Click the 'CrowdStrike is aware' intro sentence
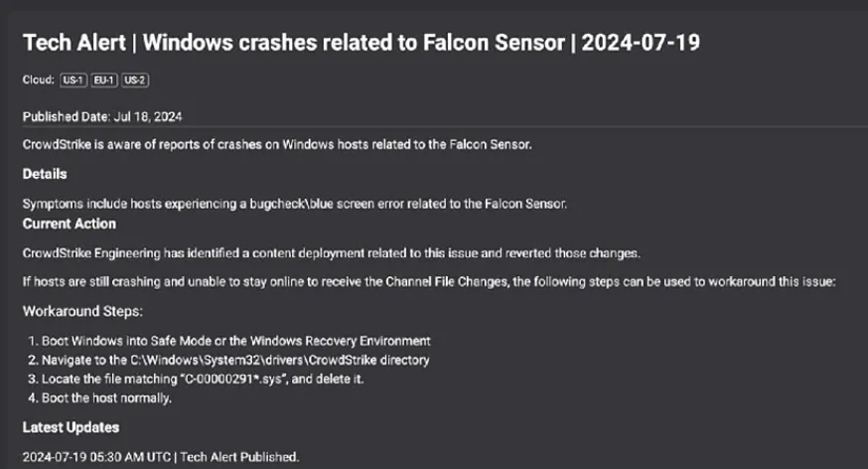 [x=277, y=144]
